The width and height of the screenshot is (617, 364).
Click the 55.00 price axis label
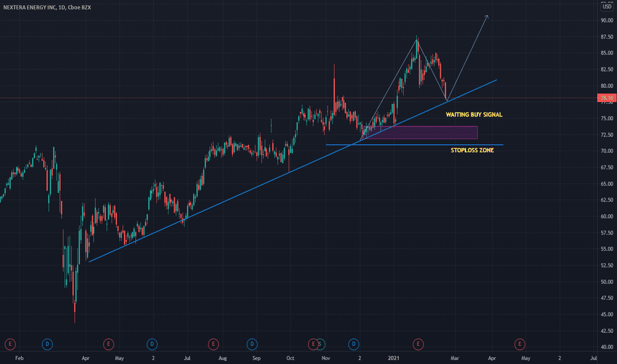click(x=607, y=249)
